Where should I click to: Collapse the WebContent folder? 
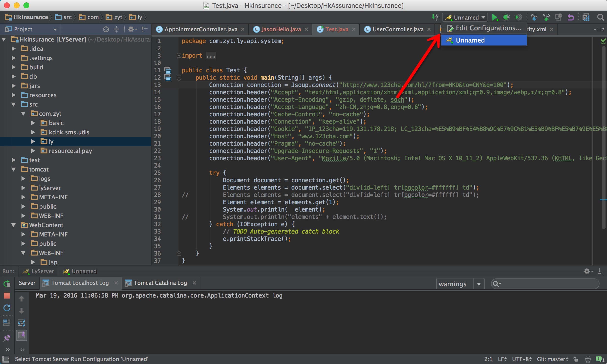click(14, 225)
